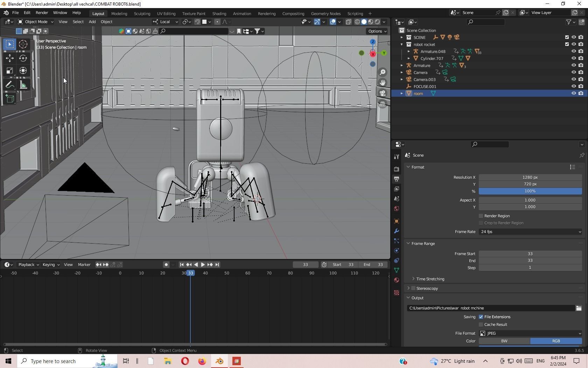Enable Cache Result checkbox
This screenshot has width=588, height=368.
pos(481,325)
